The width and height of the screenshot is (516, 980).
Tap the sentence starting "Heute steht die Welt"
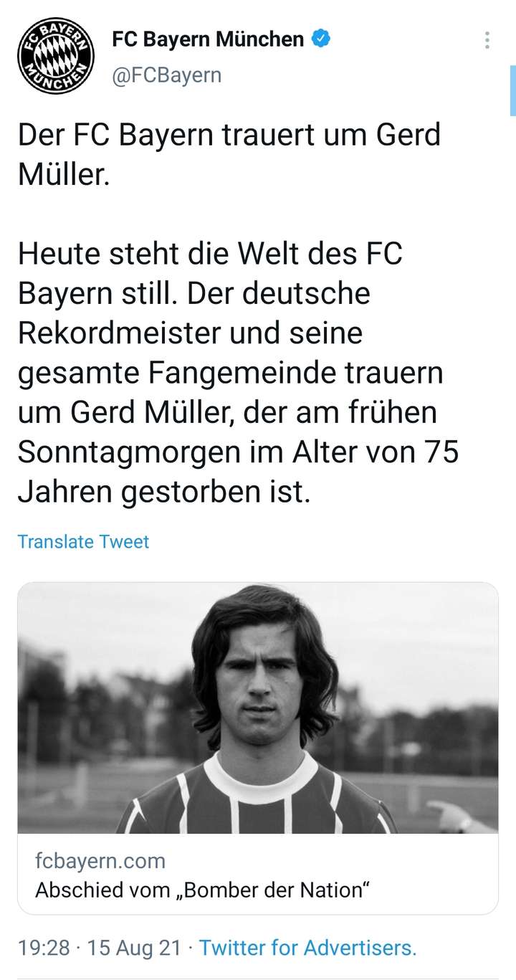(x=210, y=254)
